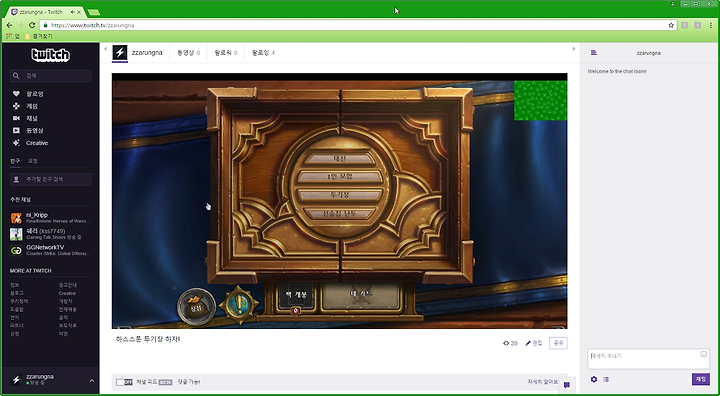Image resolution: width=720 pixels, height=396 pixels.
Task: Click the zzarungna avatar in the sidebar footer
Action: coord(17,380)
